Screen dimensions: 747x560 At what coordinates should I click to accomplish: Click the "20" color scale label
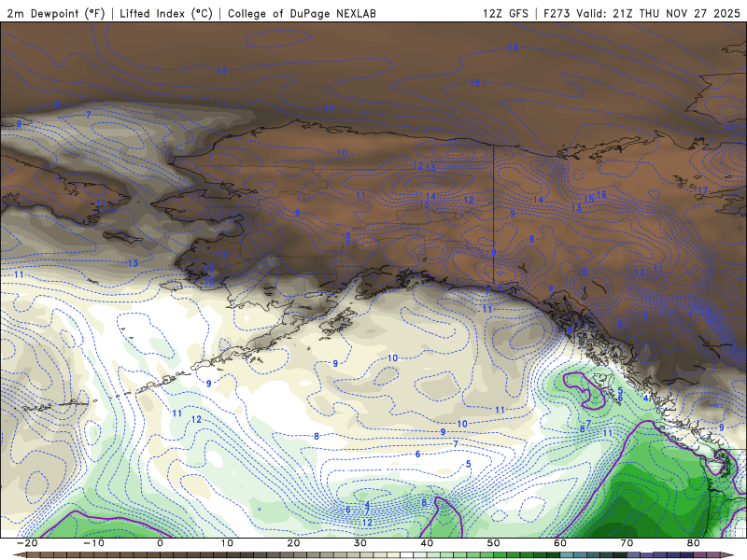click(x=293, y=543)
